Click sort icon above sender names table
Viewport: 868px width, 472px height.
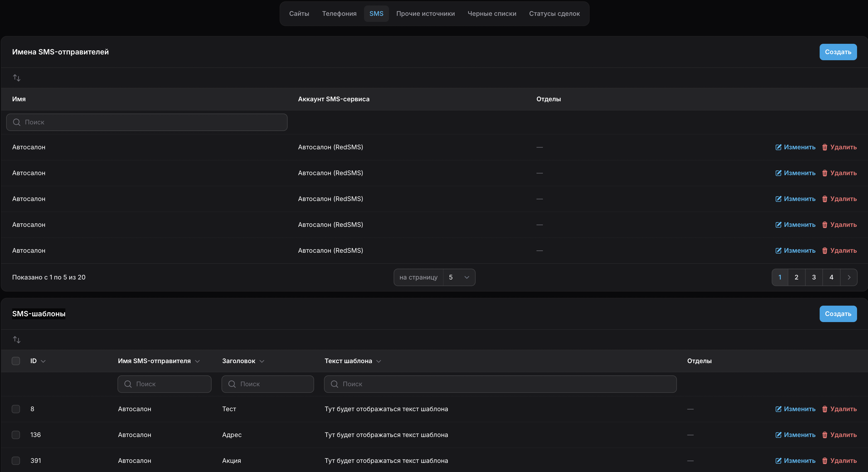16,78
